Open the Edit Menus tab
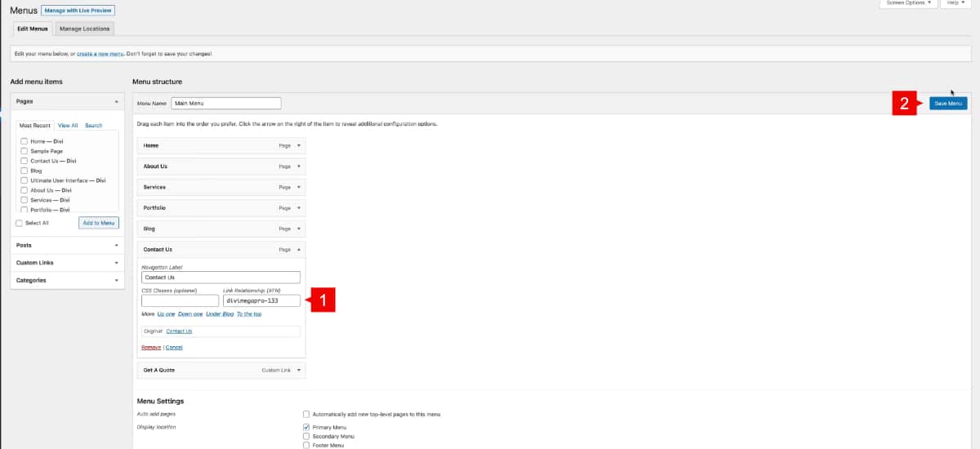 coord(33,29)
